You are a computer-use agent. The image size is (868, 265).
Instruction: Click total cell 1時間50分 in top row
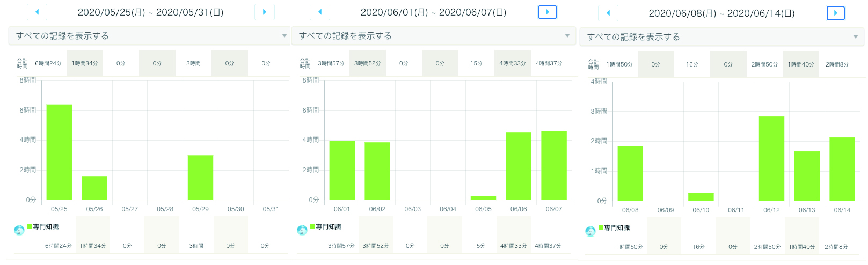pyautogui.click(x=619, y=64)
